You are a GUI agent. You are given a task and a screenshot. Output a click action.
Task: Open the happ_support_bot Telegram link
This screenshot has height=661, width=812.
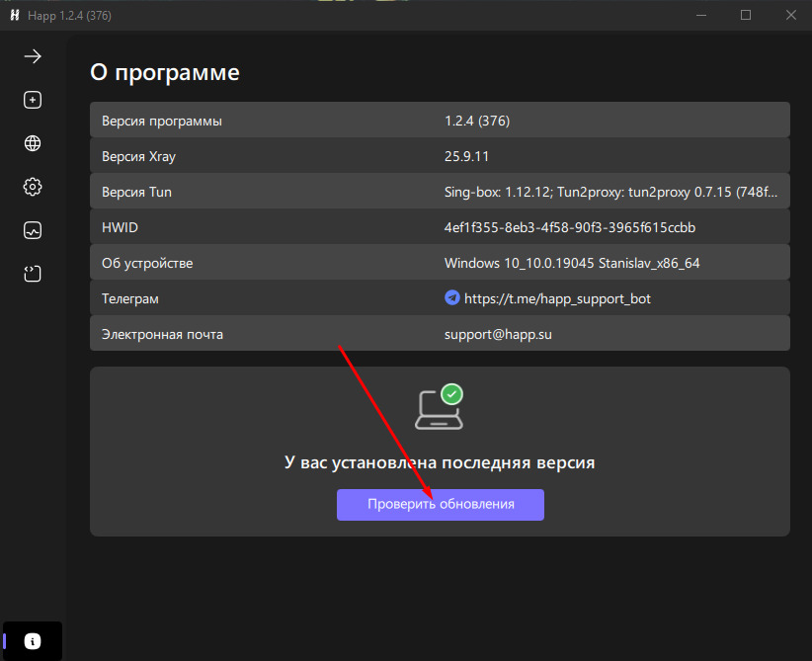[557, 299]
